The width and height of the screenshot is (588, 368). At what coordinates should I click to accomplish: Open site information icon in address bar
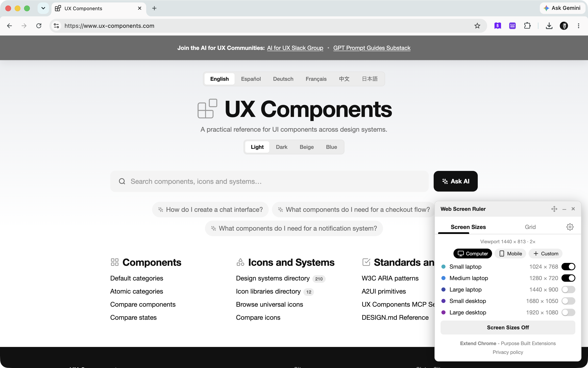click(56, 26)
